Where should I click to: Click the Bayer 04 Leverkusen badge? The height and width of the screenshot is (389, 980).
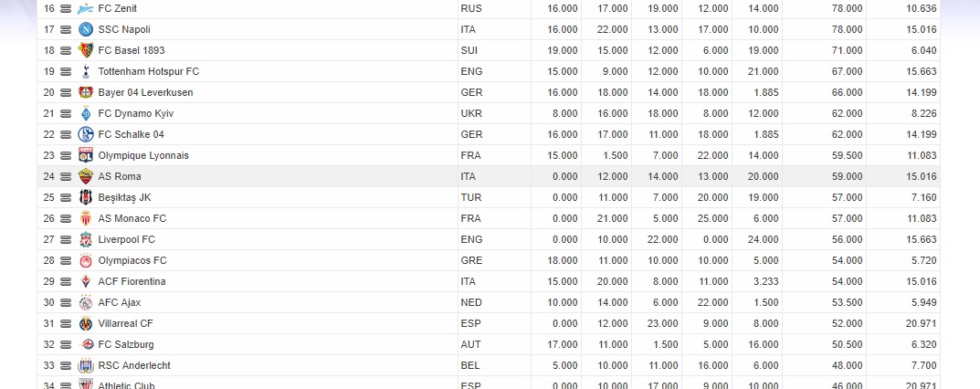(86, 92)
